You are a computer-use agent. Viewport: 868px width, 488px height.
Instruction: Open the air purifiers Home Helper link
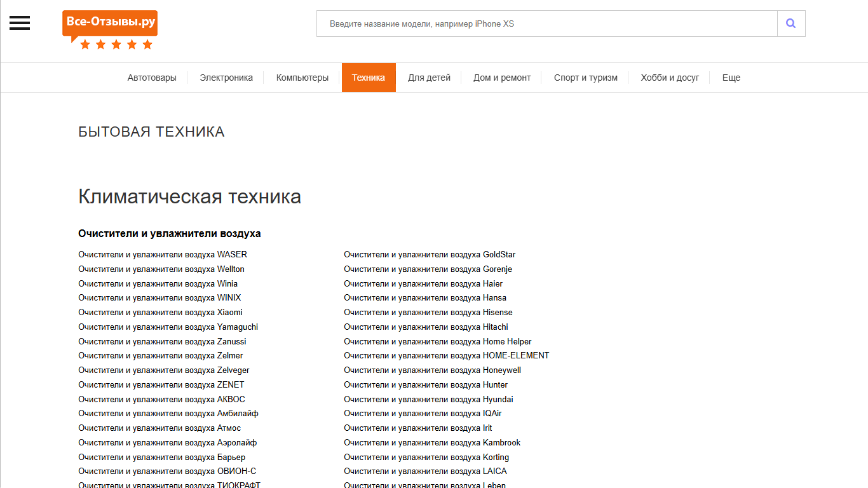point(438,341)
